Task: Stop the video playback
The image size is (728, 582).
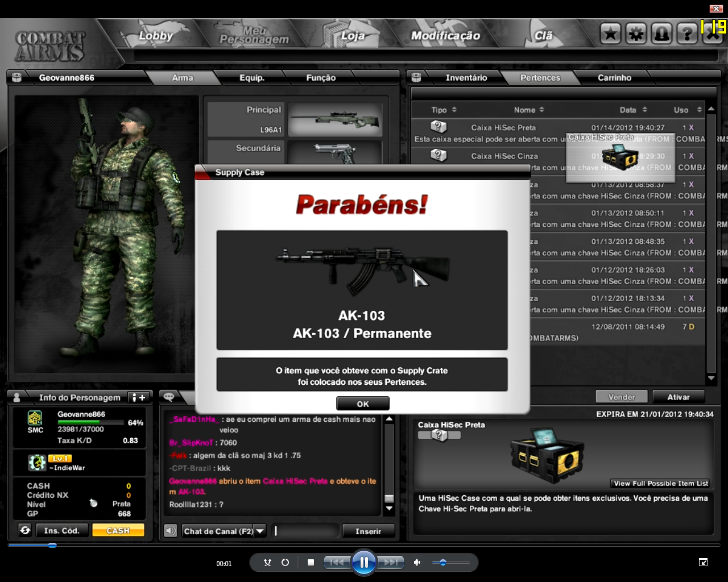Action: [x=311, y=562]
